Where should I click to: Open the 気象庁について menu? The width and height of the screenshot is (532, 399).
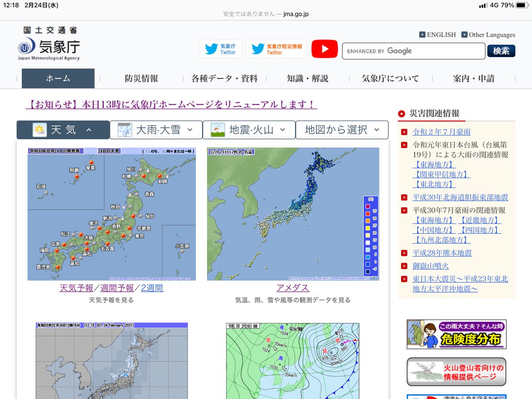tap(390, 78)
